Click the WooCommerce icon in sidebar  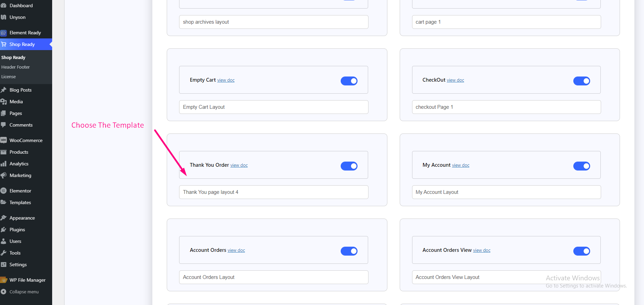coord(4,140)
